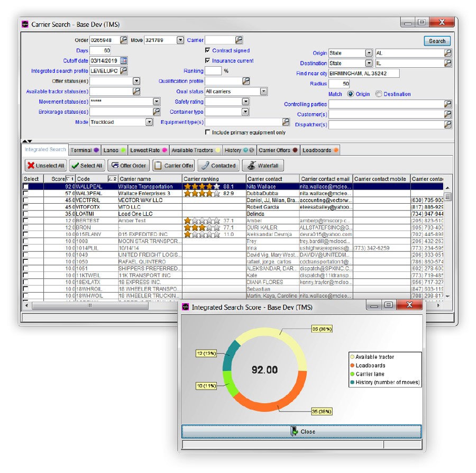
Task: Click the Qualification profile lookup icon
Action: tap(246, 81)
